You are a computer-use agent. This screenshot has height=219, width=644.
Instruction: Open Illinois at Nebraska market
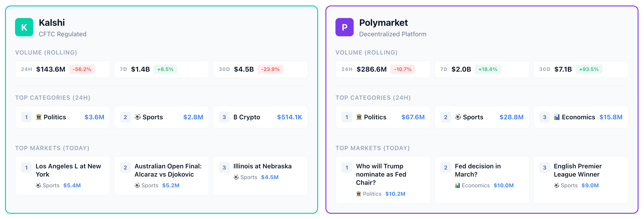(x=262, y=166)
